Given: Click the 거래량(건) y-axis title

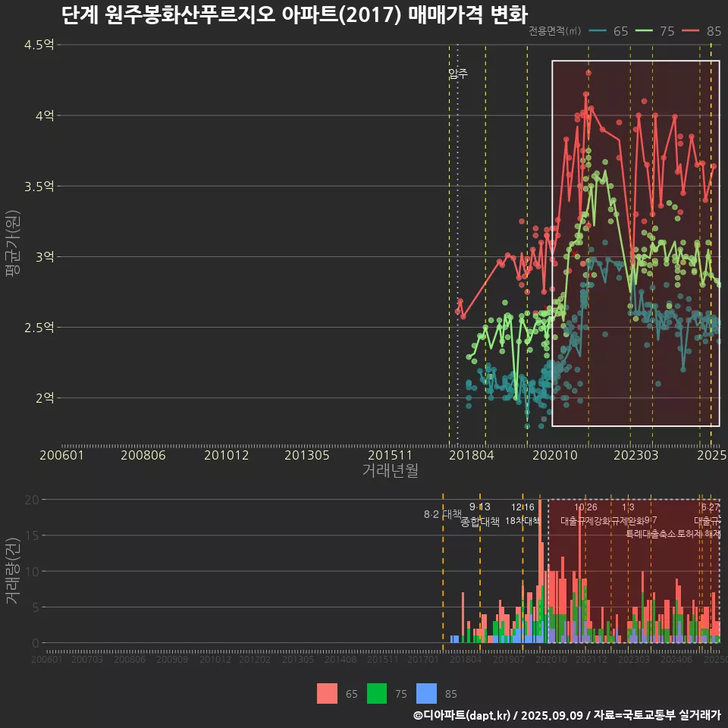Looking at the screenshot, I should (13, 571).
